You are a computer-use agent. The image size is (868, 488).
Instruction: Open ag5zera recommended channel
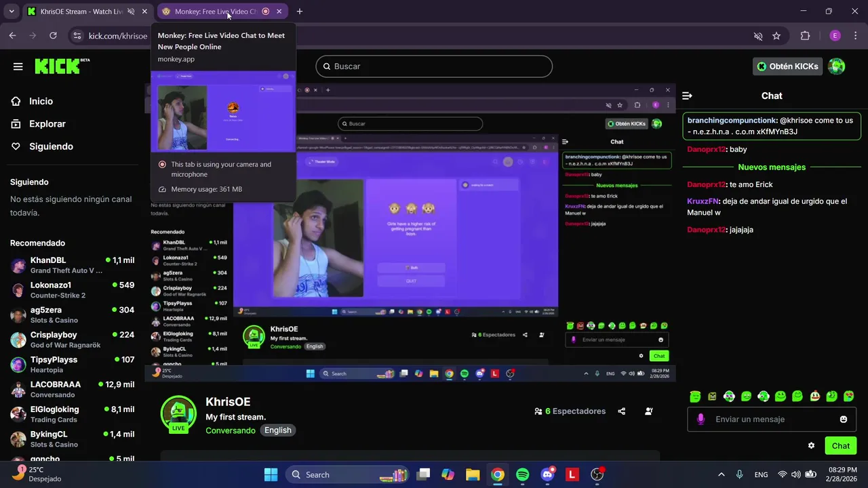click(x=72, y=314)
